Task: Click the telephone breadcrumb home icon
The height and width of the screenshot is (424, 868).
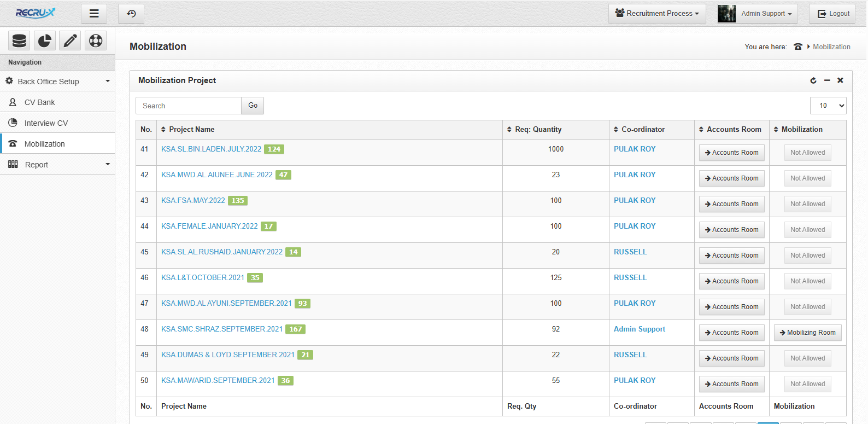Action: tap(798, 47)
